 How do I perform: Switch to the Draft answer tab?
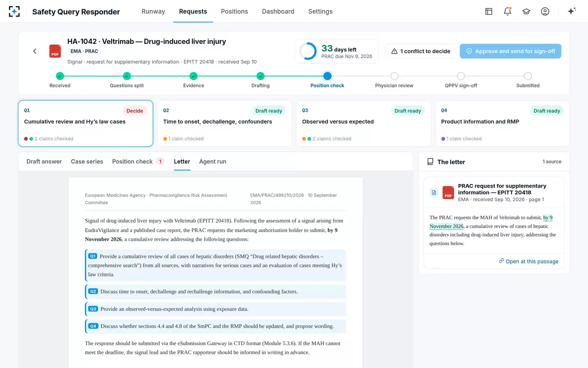tap(44, 162)
